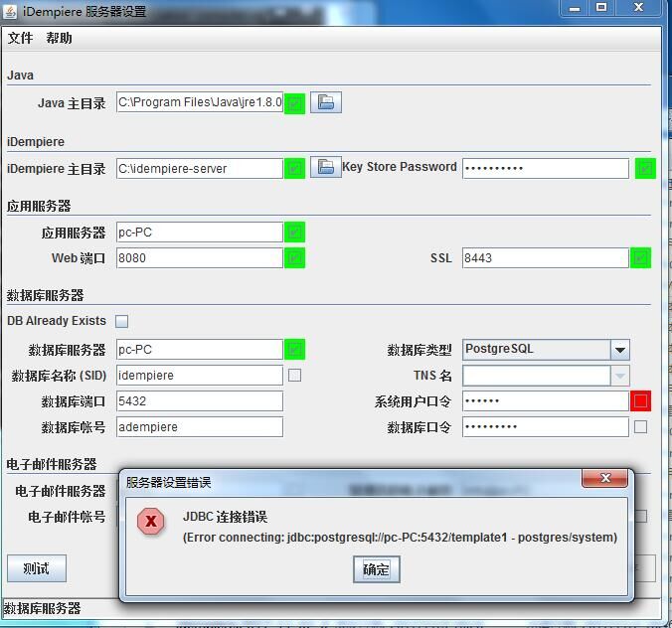The image size is (672, 628).
Task: Close the 服务器设置错误 dialog
Action: coord(604,478)
